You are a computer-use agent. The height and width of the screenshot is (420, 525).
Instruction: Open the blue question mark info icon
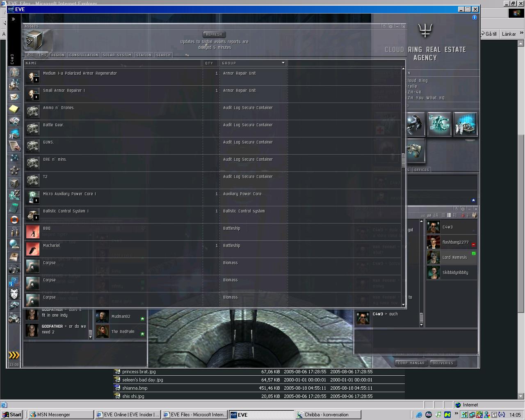pos(14,281)
